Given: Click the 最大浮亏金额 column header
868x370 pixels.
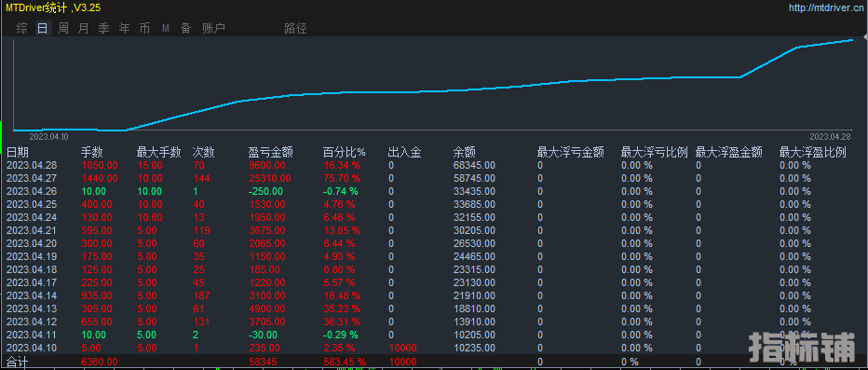Looking at the screenshot, I should click(570, 152).
